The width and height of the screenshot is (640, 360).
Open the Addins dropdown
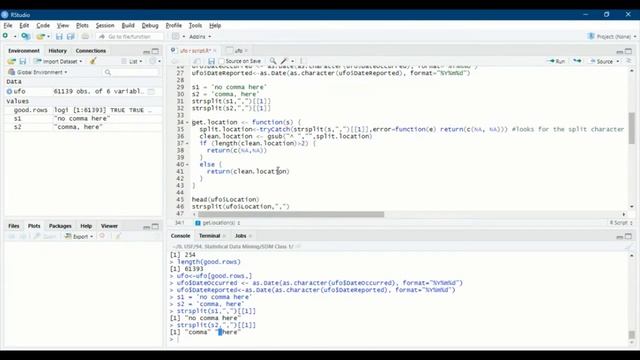coord(200,37)
